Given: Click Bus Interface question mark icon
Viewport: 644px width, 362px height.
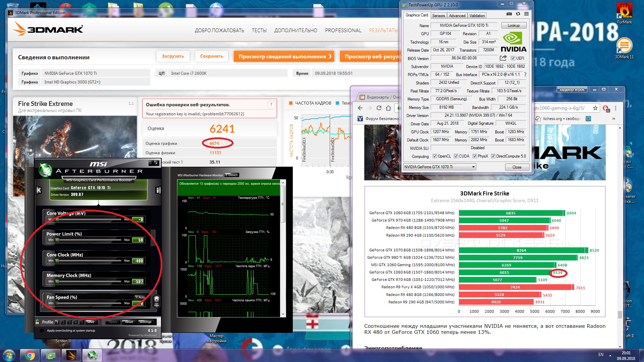Looking at the screenshot, I should point(525,74).
